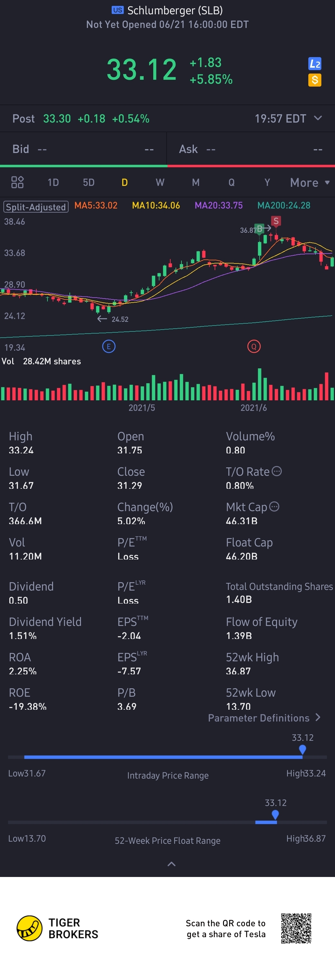Tap the MA200:24.28 indicator label
Image resolution: width=335 pixels, height=980 pixels.
(284, 205)
